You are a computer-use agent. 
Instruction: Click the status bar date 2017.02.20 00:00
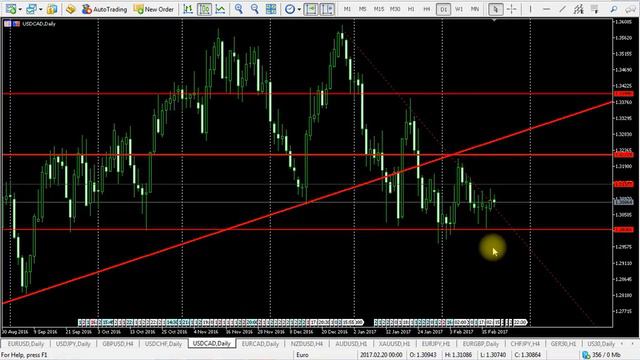(x=381, y=355)
